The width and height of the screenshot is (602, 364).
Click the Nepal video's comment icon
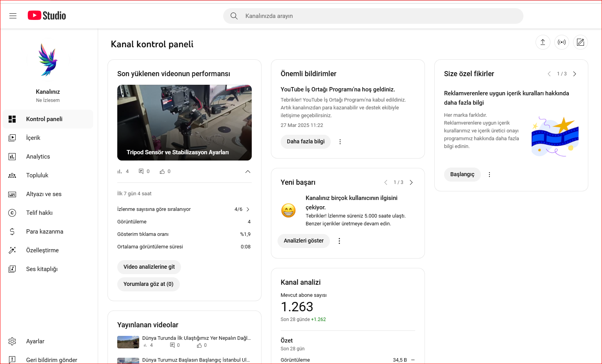[172, 345]
